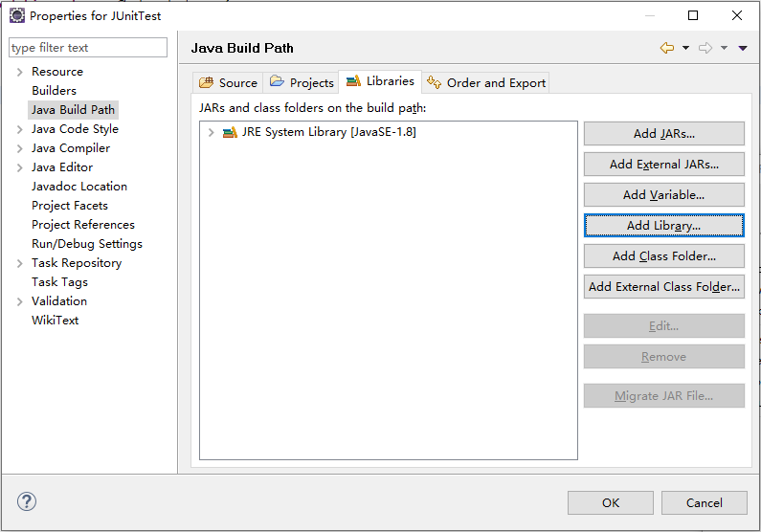The image size is (761, 532).
Task: Open the Project References page
Action: pyautogui.click(x=83, y=225)
